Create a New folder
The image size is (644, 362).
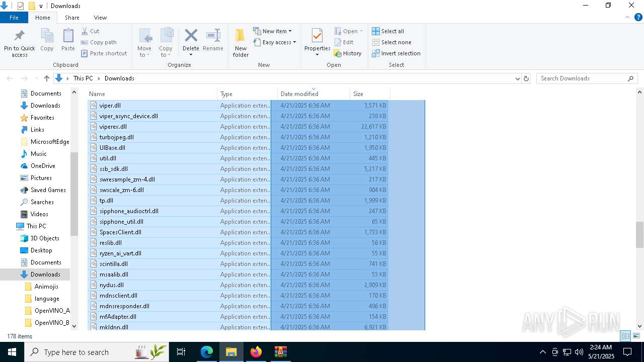click(240, 43)
